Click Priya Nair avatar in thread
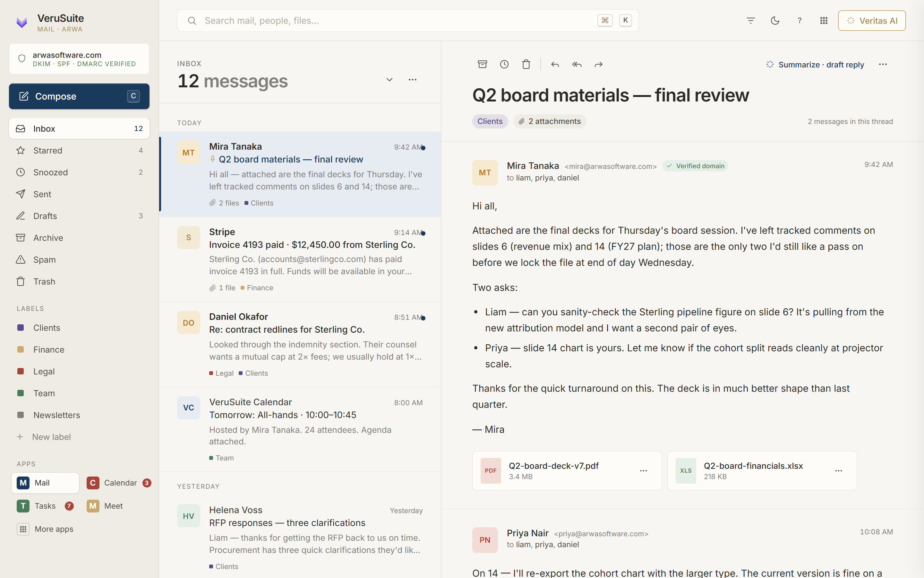Screen dimensions: 924x578 click(x=485, y=540)
